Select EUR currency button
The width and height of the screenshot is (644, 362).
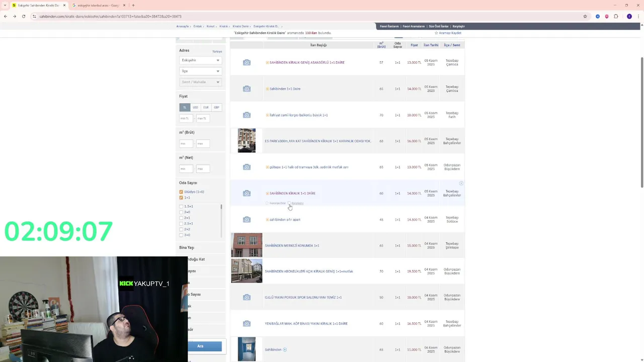(x=206, y=107)
